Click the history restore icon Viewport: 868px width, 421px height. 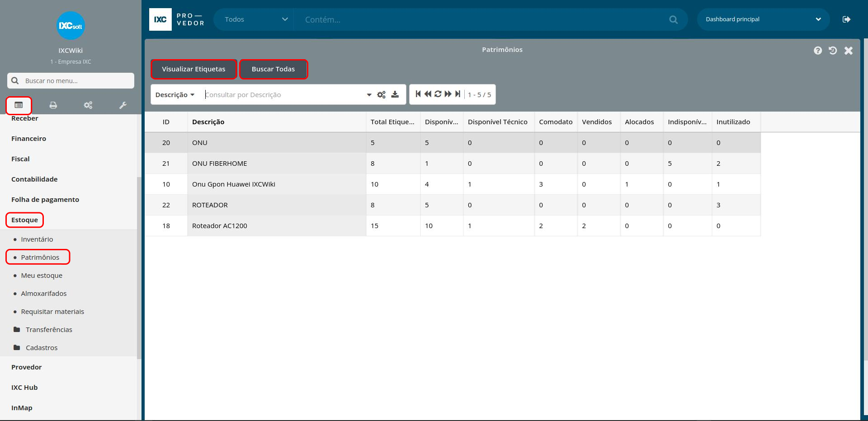(x=833, y=51)
